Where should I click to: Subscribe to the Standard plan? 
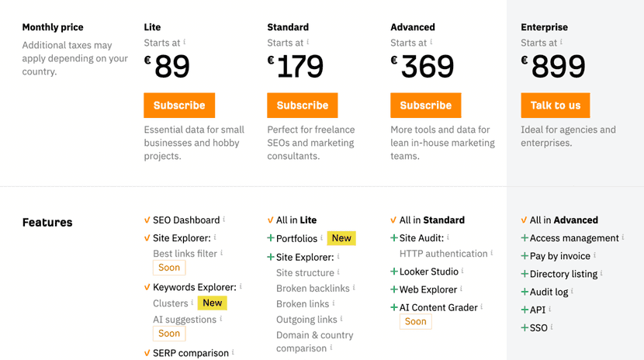303,106
